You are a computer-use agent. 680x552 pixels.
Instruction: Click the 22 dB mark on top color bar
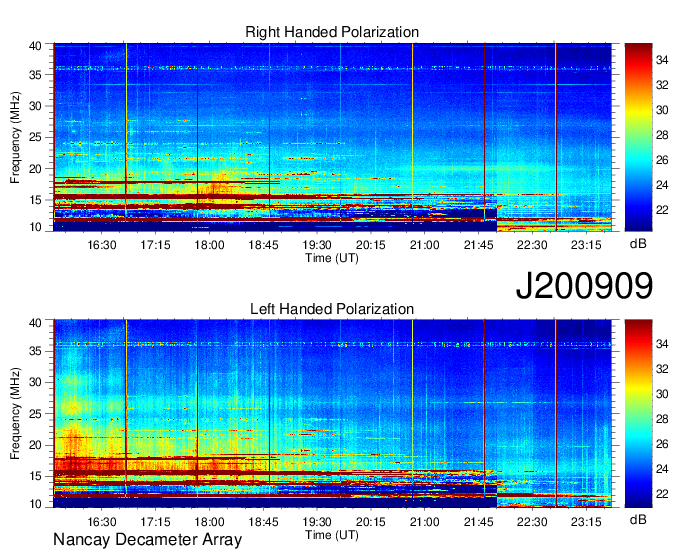point(662,210)
